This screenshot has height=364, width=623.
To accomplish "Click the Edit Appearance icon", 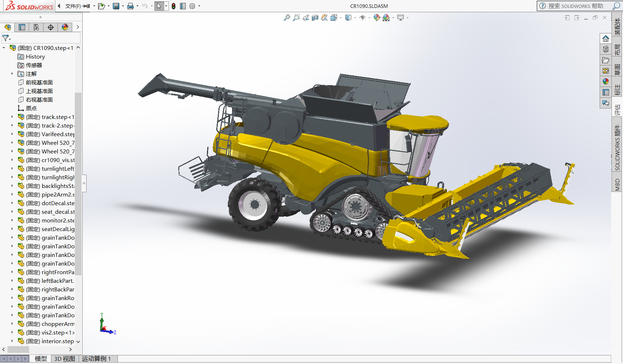I will [x=377, y=18].
